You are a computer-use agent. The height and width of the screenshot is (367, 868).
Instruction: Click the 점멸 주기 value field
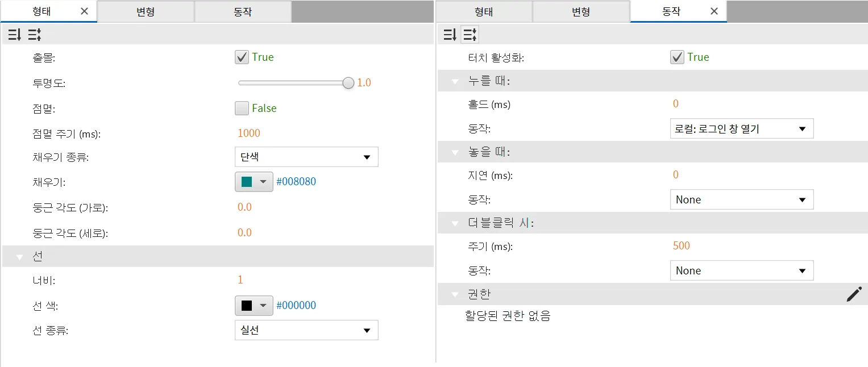point(249,134)
